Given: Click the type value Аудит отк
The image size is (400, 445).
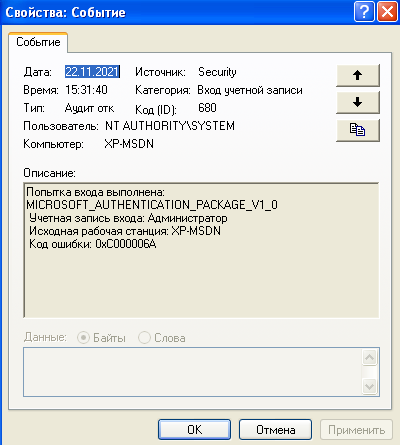Looking at the screenshot, I should tap(89, 108).
